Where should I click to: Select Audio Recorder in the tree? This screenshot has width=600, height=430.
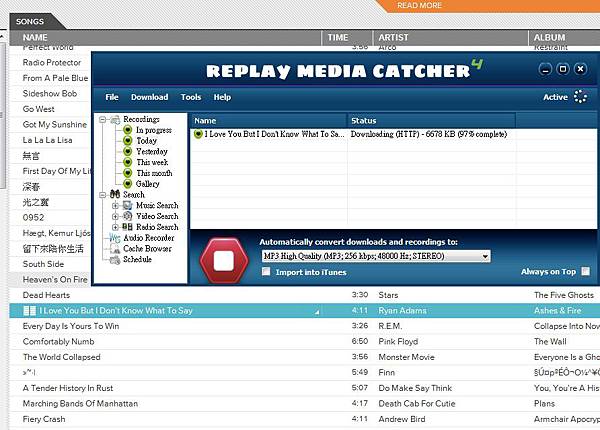pos(148,238)
